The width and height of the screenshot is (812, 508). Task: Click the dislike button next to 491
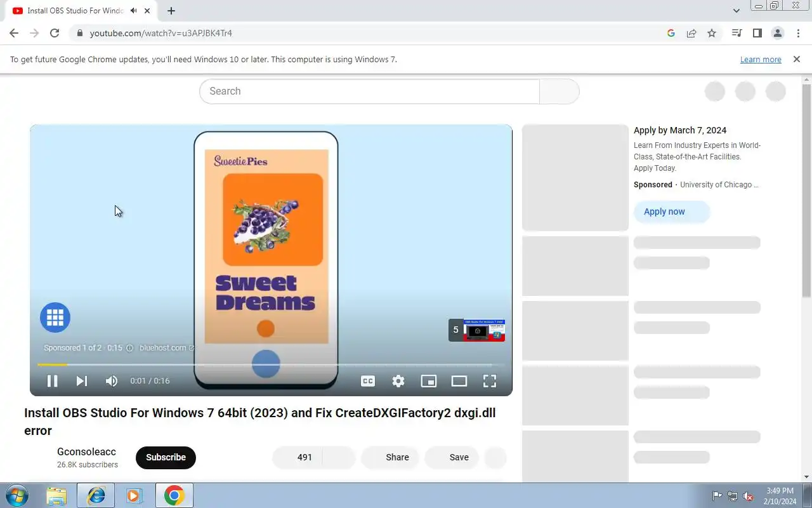[339, 457]
